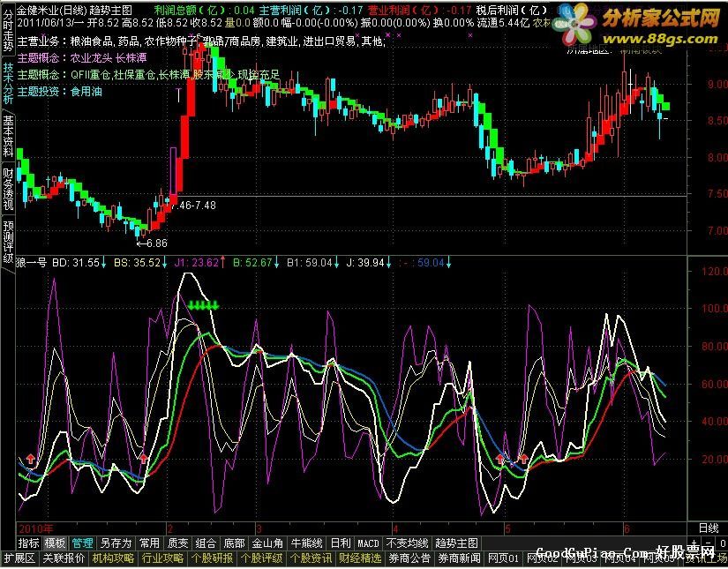728x569 pixels.
Task: Select the MACD template tab
Action: point(368,543)
